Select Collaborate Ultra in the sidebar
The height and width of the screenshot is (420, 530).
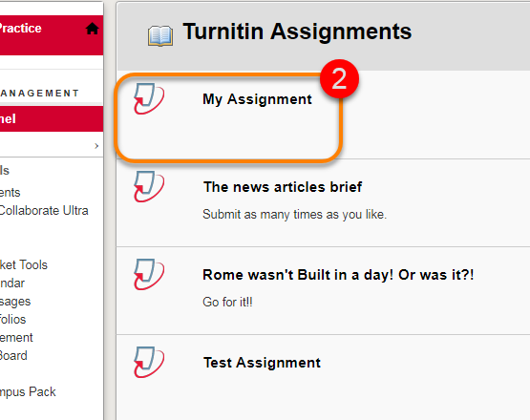point(44,211)
